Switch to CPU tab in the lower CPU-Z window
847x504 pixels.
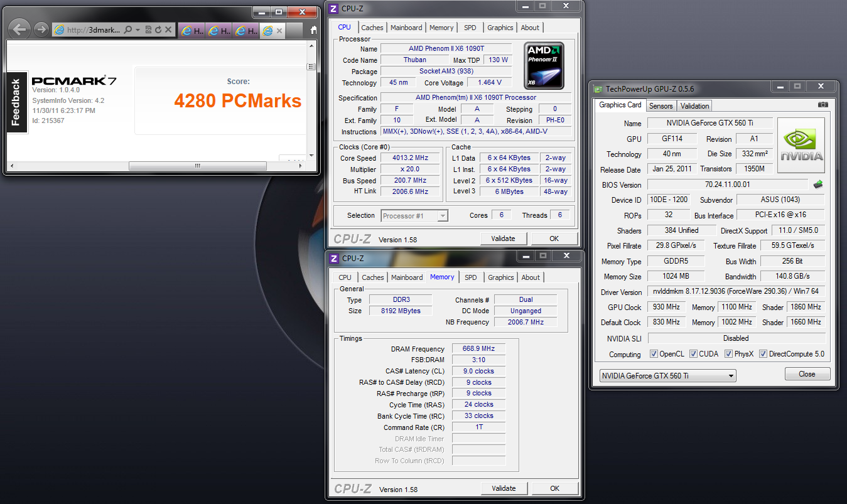tap(345, 277)
